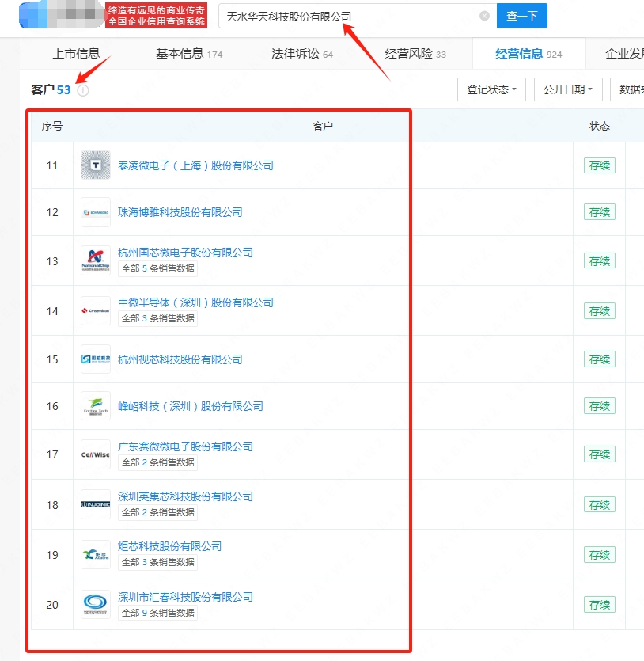Switch to the 基本信息 174 tab

189,54
